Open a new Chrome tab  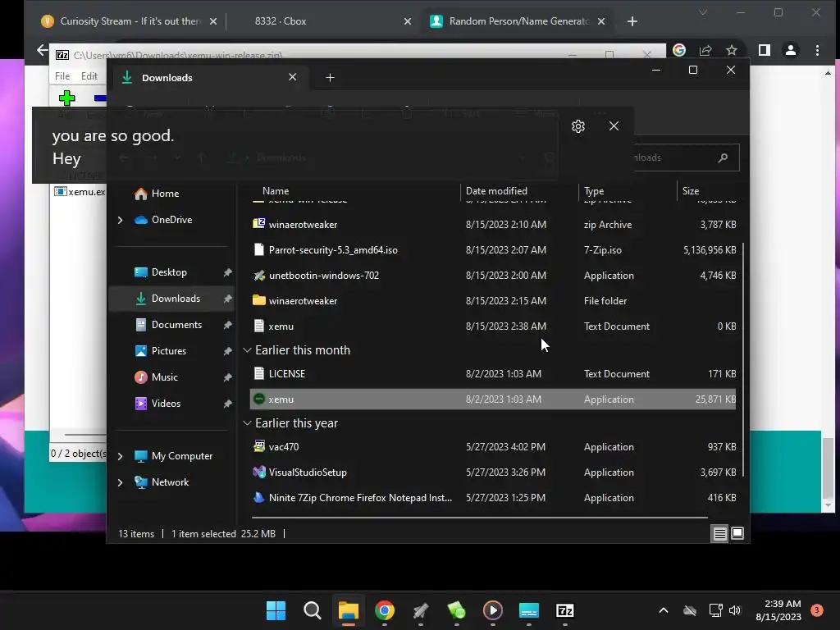pos(632,21)
